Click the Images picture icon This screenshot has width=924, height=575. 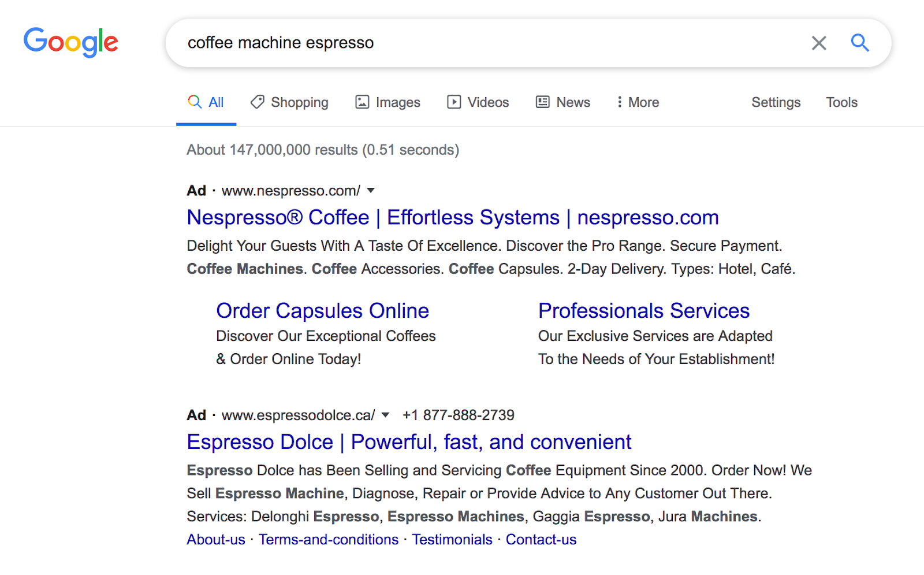tap(362, 102)
